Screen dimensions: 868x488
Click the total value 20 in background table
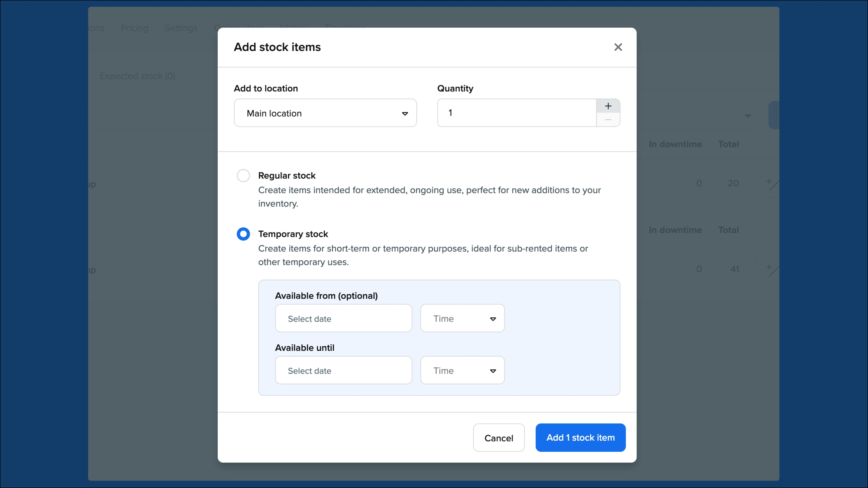coord(733,183)
